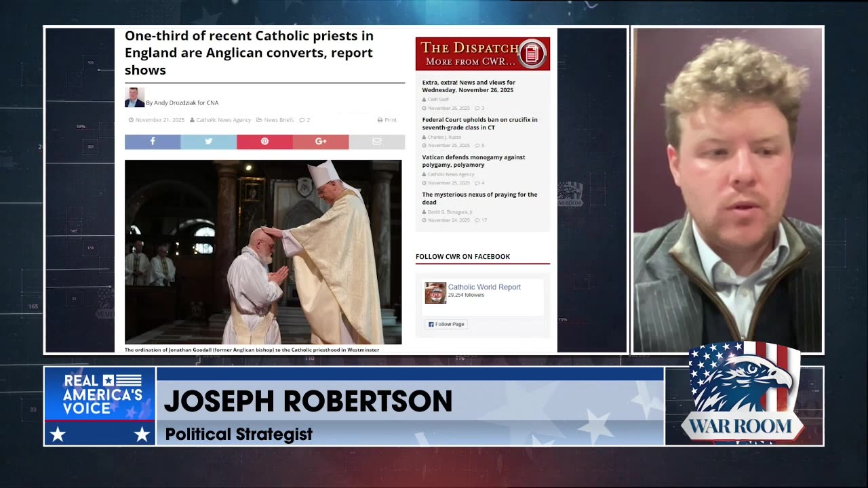Viewport: 868px width, 488px height.
Task: Open 'Vatican defends monogamy against polygamy' article
Action: coord(473,161)
